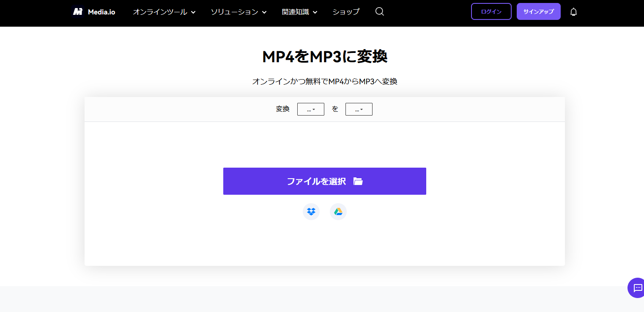Click the Media.io logo
644x312 pixels.
click(94, 12)
